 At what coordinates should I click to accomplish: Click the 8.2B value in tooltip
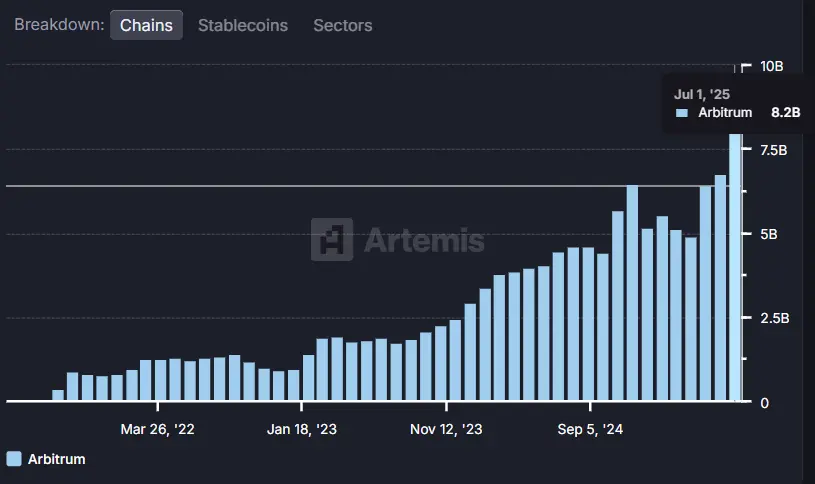pos(785,112)
